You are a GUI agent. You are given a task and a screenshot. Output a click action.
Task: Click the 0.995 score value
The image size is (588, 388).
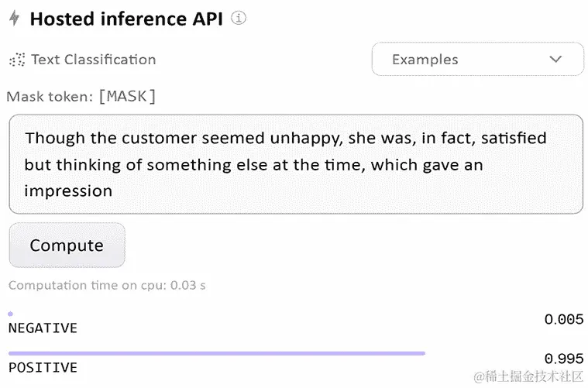(563, 359)
